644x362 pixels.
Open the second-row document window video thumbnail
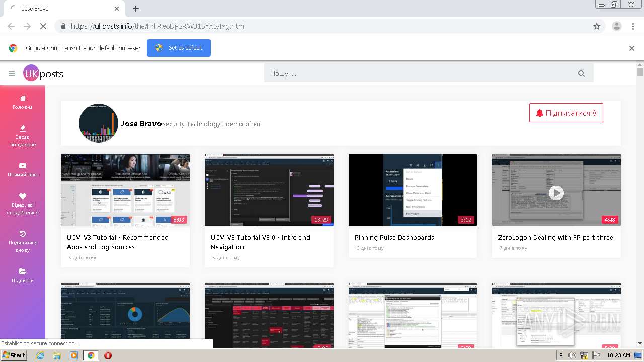(413, 315)
